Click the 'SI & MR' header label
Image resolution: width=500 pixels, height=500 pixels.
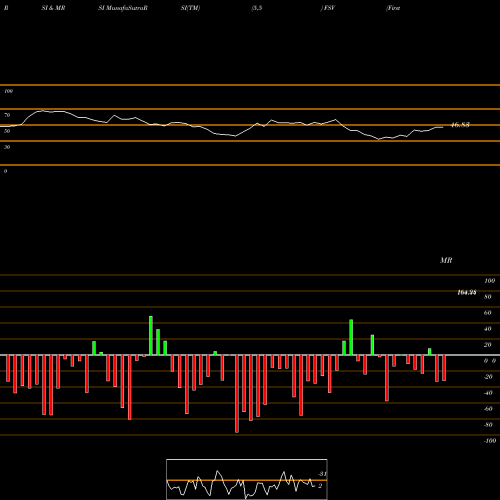[x=53, y=8]
